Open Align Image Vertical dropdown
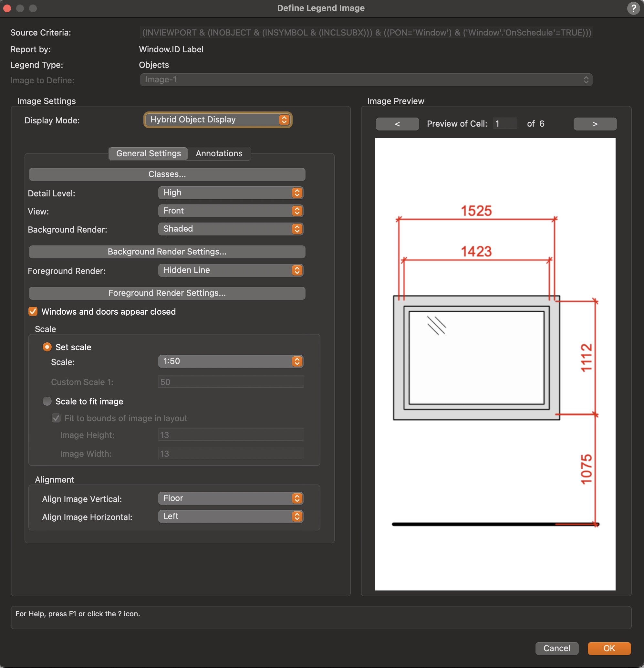The height and width of the screenshot is (668, 644). tap(230, 498)
